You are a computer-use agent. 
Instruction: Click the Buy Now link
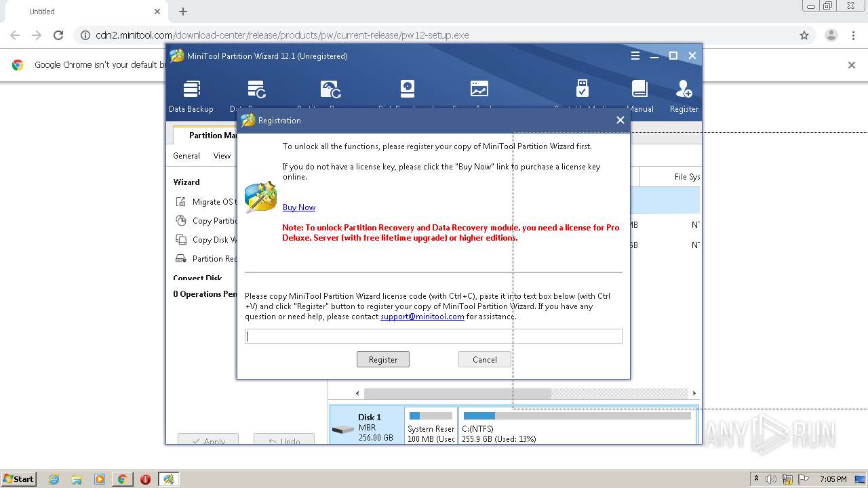299,207
